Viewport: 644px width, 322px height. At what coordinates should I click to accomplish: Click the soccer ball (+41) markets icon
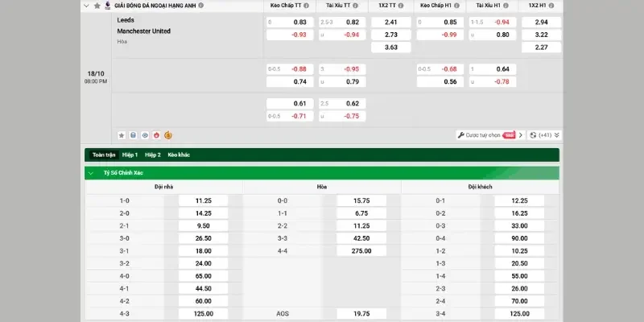533,135
